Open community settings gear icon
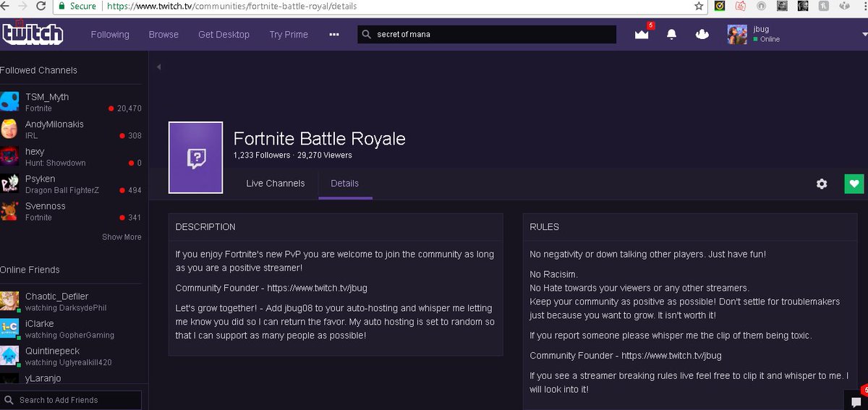Viewport: 868px width, 410px height. (x=822, y=184)
